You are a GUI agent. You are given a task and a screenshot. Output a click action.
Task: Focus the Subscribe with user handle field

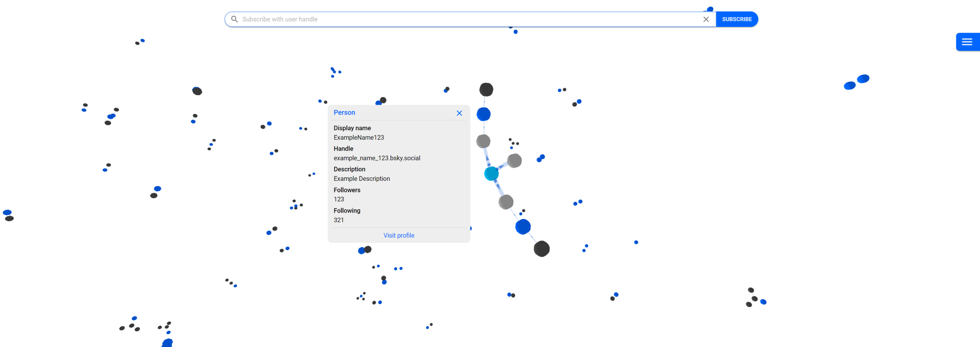pyautogui.click(x=470, y=19)
